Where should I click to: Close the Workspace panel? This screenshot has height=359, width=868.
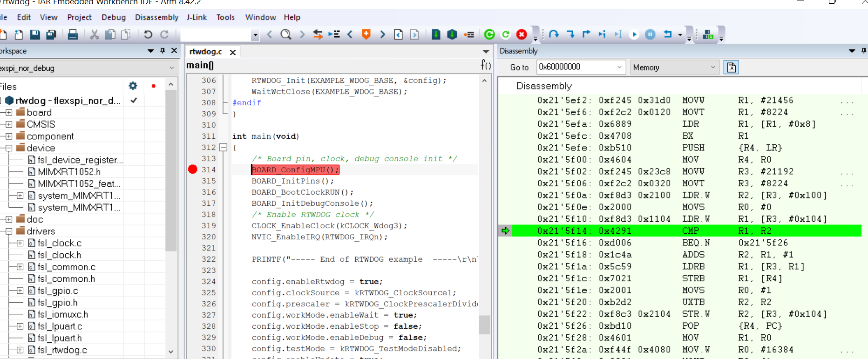[174, 51]
